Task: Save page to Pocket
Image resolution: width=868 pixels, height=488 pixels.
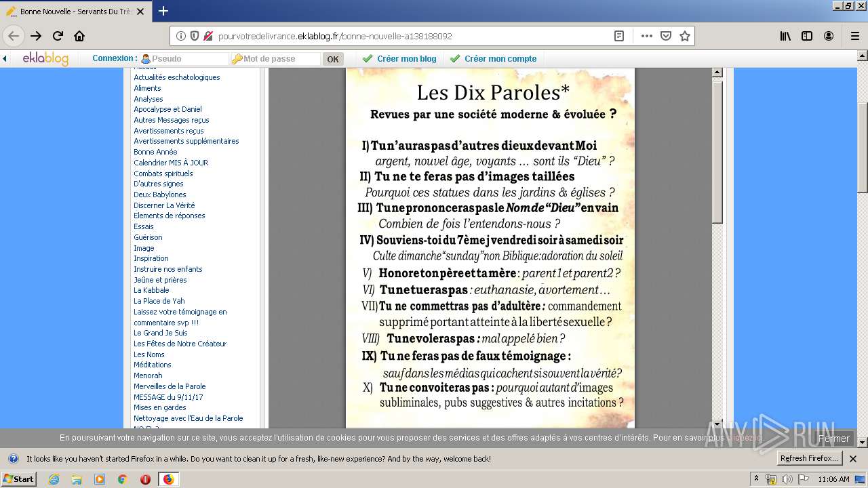Action: click(x=666, y=36)
